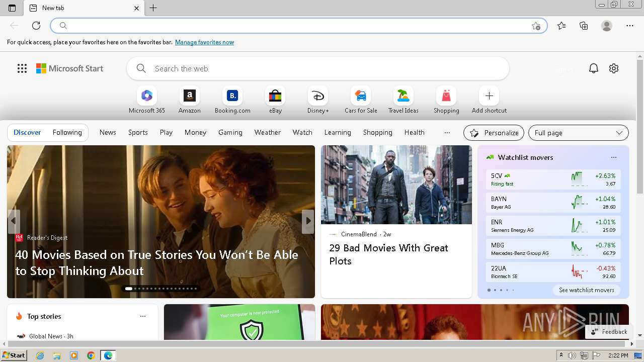Click the CinemaBlend movie thumbnail
The image size is (644, 362).
point(396,185)
